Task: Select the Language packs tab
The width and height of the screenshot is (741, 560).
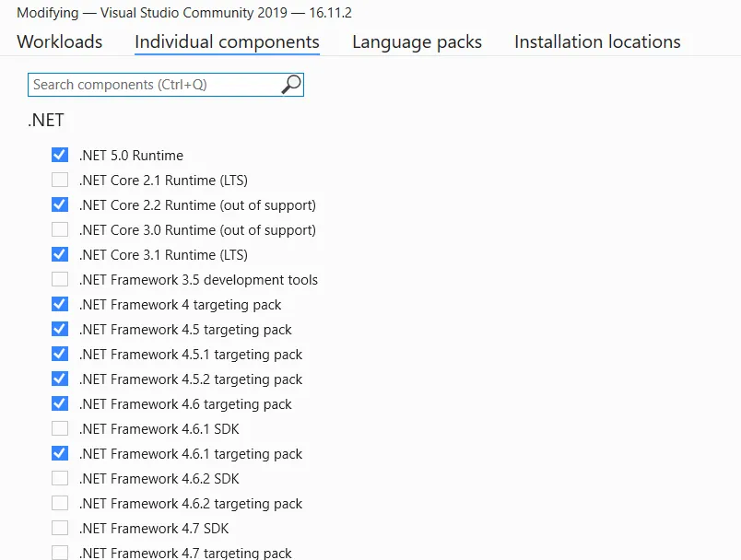Action: [x=417, y=41]
